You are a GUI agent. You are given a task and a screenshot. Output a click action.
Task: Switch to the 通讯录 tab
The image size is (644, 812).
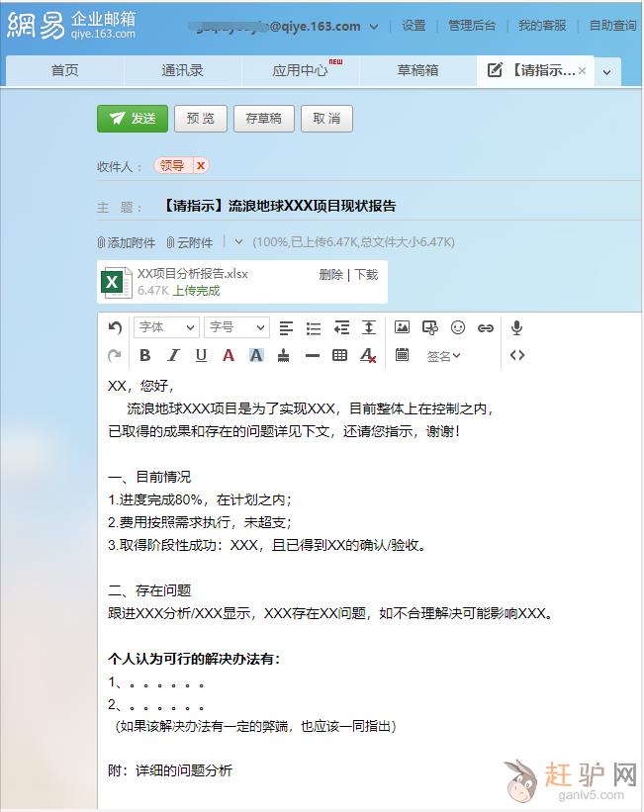pos(182,70)
